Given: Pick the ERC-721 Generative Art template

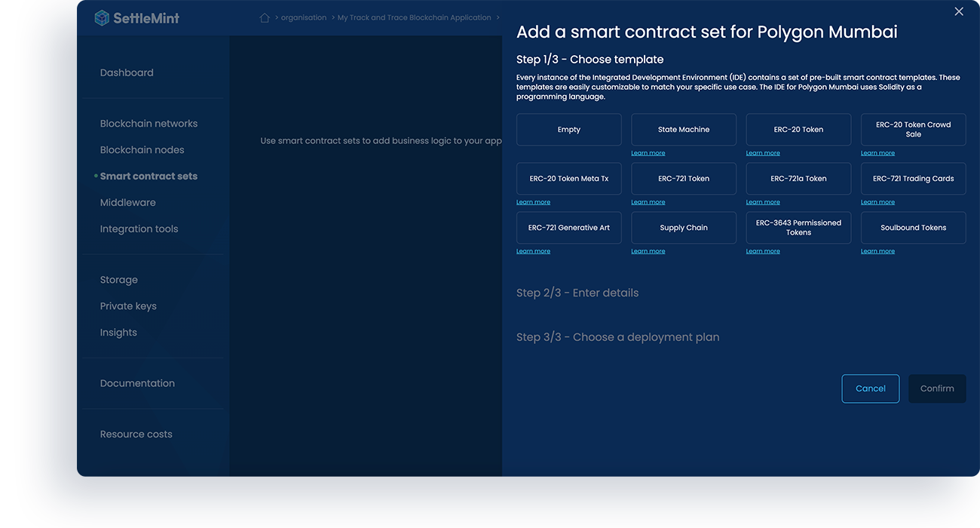Looking at the screenshot, I should 568,227.
